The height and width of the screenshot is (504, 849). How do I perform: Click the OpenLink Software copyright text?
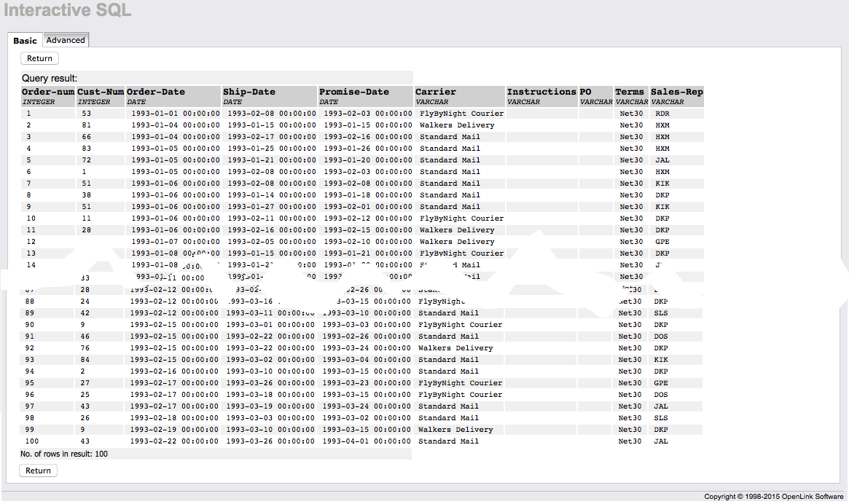[773, 497]
